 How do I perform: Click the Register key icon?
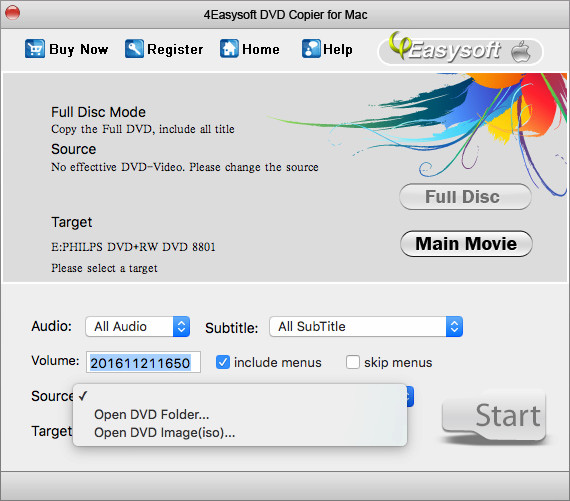click(134, 49)
